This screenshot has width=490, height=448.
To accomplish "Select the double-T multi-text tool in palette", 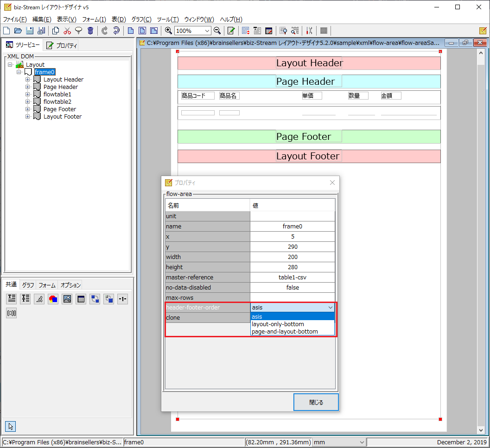I will (25, 299).
